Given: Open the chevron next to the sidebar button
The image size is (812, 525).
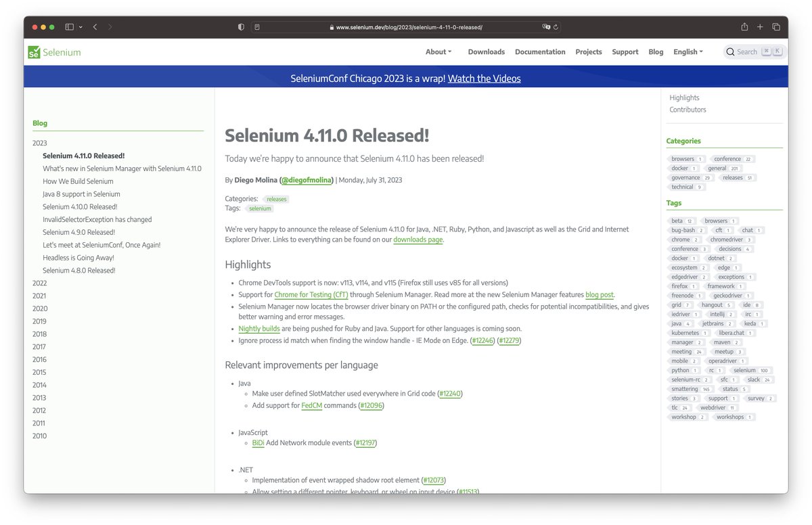Looking at the screenshot, I should click(81, 26).
